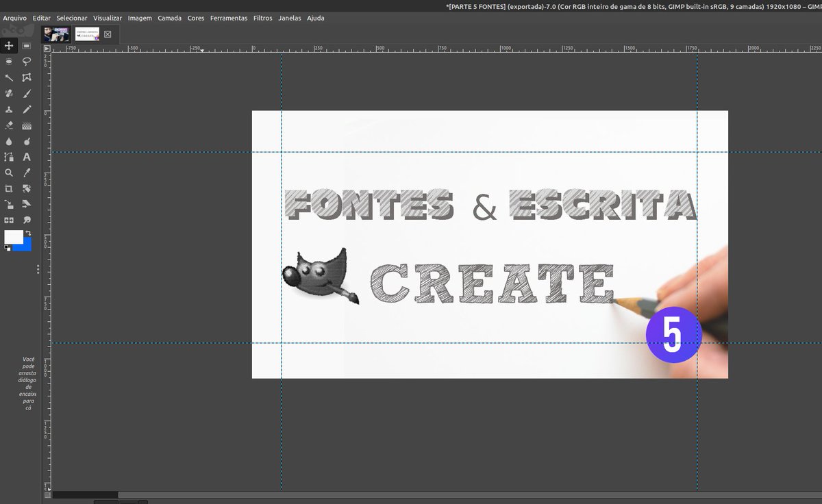Select the Paintbrush tool
Viewport: 822px width, 504px height.
coord(27,93)
